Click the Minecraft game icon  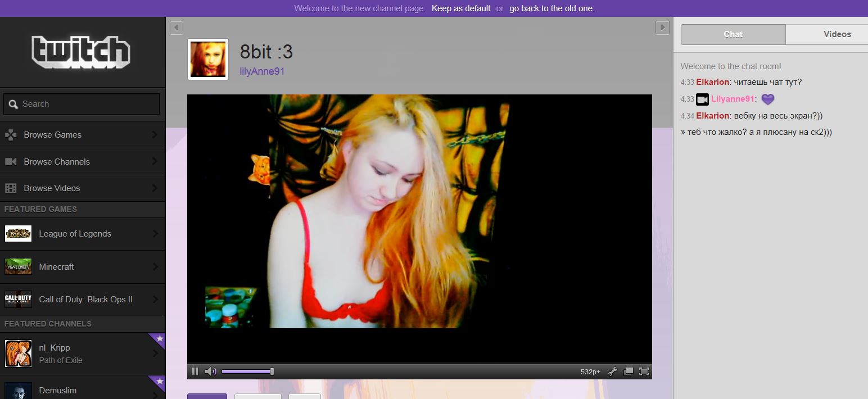(x=18, y=266)
